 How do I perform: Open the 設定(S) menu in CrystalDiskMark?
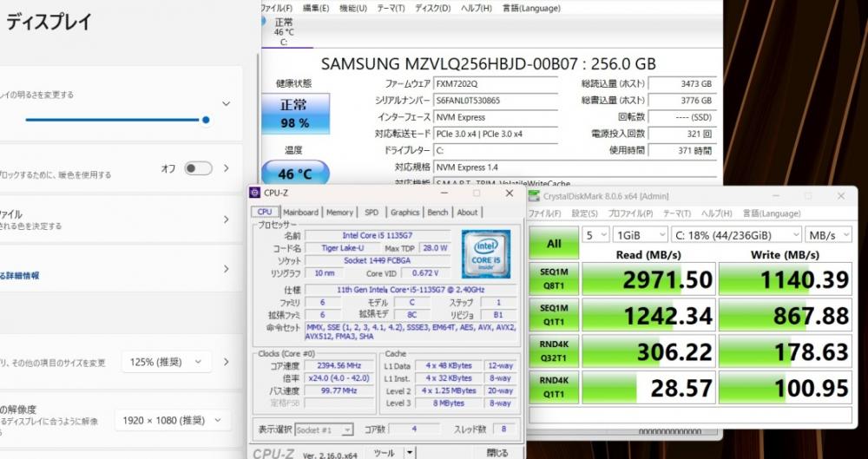584,213
